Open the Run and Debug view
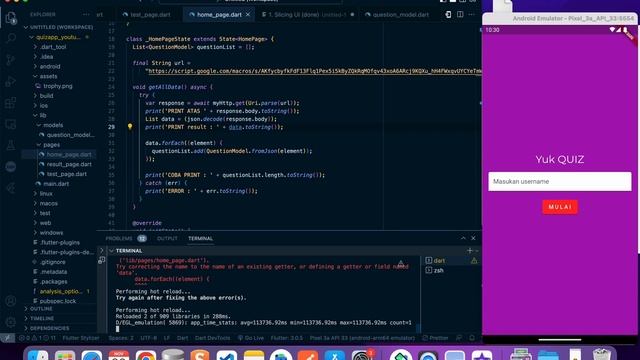The image size is (640, 360). click(11, 81)
